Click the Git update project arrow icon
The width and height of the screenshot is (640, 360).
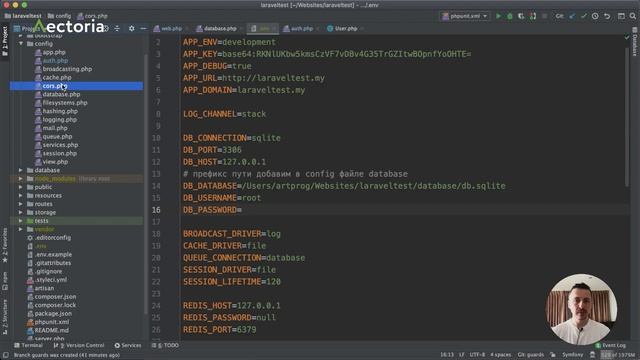pos(572,16)
